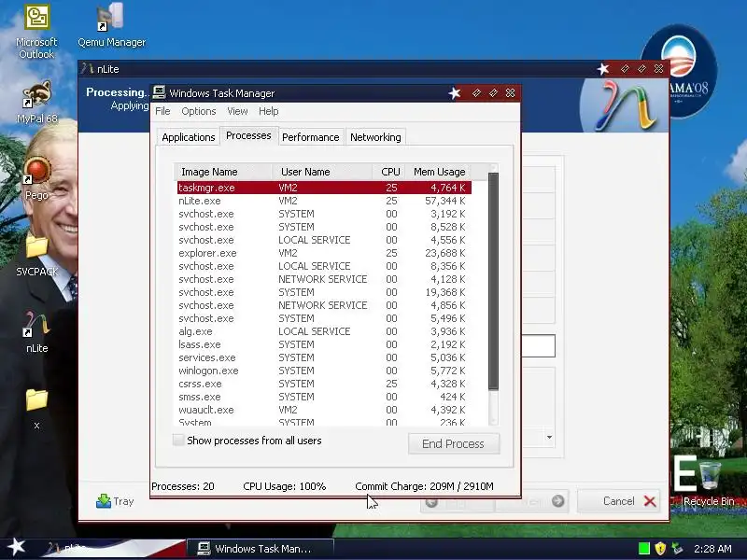This screenshot has width=747, height=560.
Task: Open the SVCPACK folder on desktop
Action: [x=36, y=256]
